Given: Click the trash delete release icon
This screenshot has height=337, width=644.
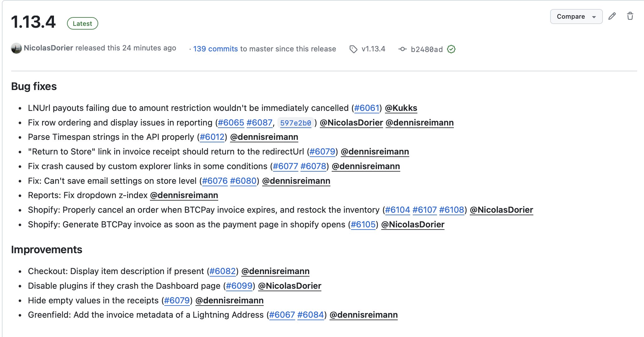Looking at the screenshot, I should pos(630,16).
